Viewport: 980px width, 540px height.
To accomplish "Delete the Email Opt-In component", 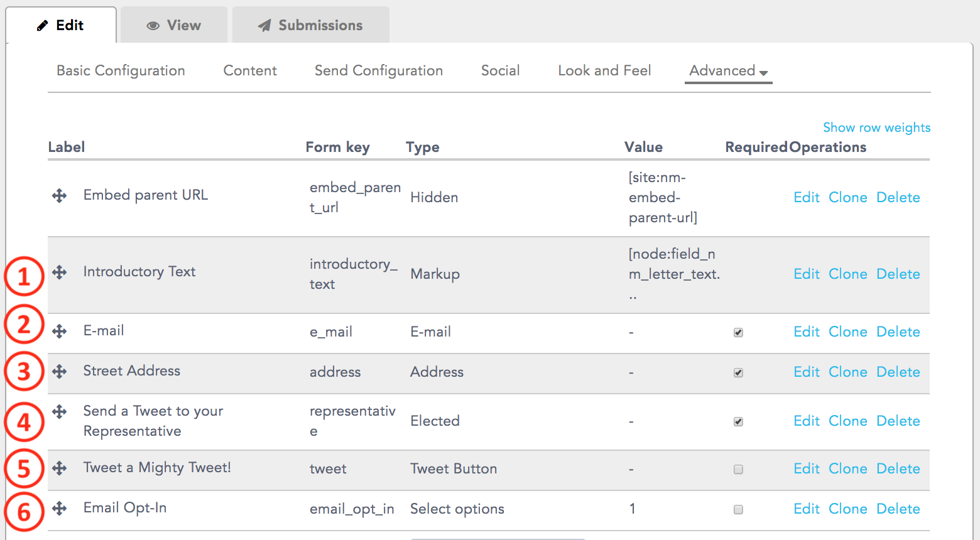I will 898,509.
